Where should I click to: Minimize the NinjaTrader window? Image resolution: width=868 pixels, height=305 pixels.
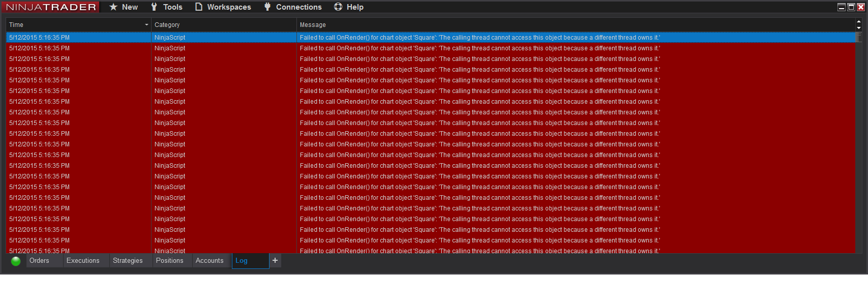[x=842, y=7]
